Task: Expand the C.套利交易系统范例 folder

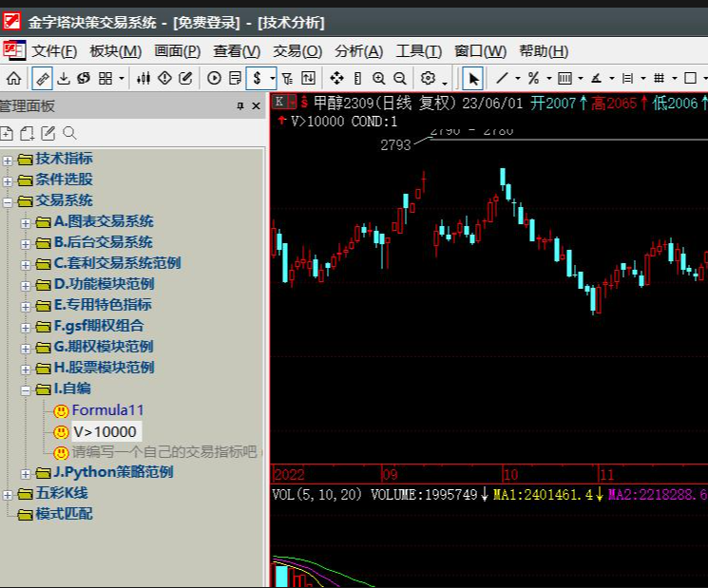Action: tap(26, 265)
